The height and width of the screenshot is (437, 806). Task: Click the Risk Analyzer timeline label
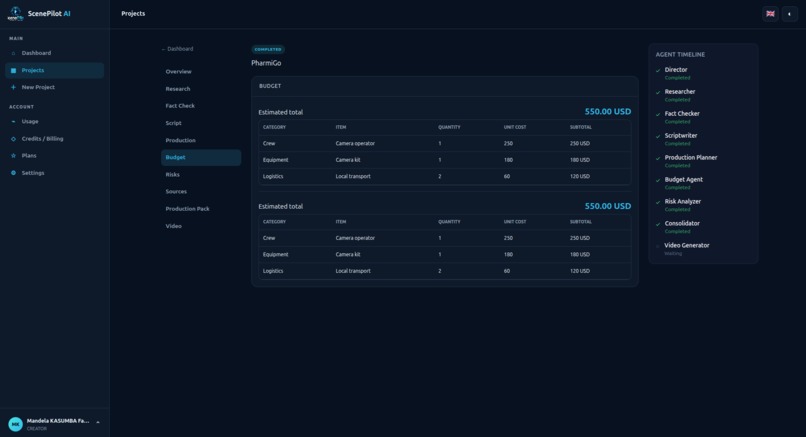click(682, 202)
